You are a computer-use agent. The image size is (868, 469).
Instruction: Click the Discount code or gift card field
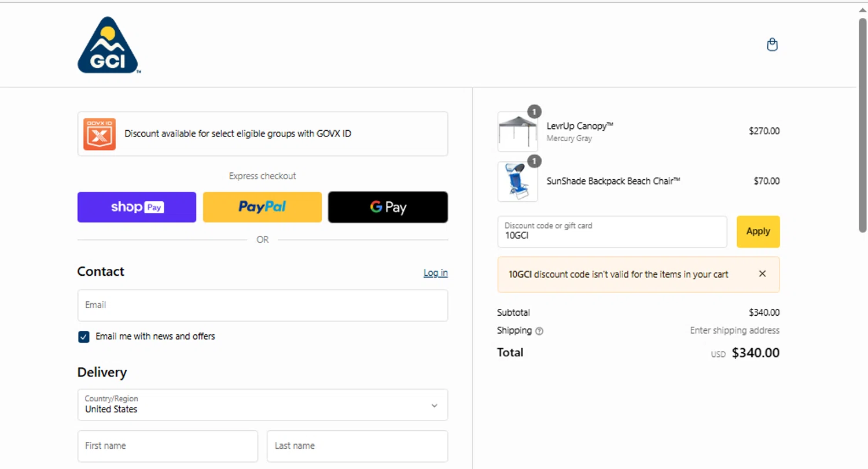612,232
